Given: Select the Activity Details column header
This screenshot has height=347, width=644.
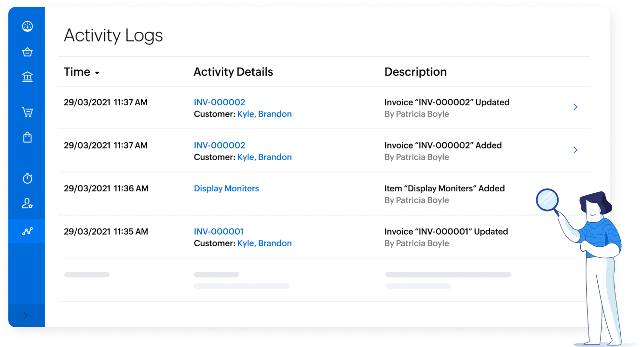Looking at the screenshot, I should (x=233, y=71).
